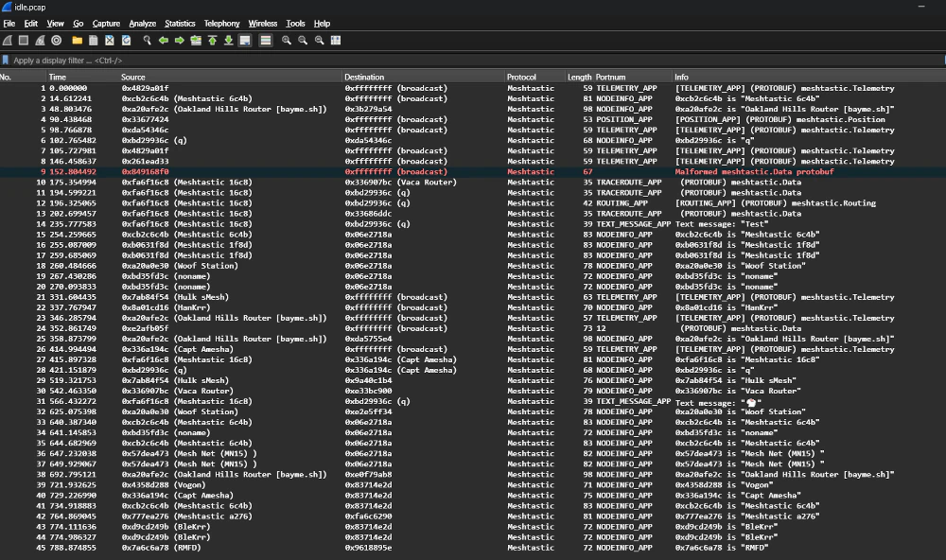Select packet 4 POSITION_APP row
Screen dimensions: 946x560
point(473,119)
